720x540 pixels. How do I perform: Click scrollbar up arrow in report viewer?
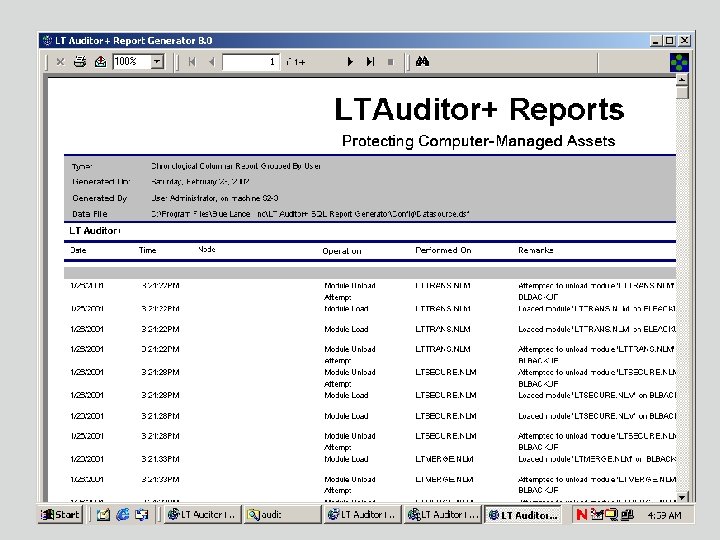pos(682,79)
